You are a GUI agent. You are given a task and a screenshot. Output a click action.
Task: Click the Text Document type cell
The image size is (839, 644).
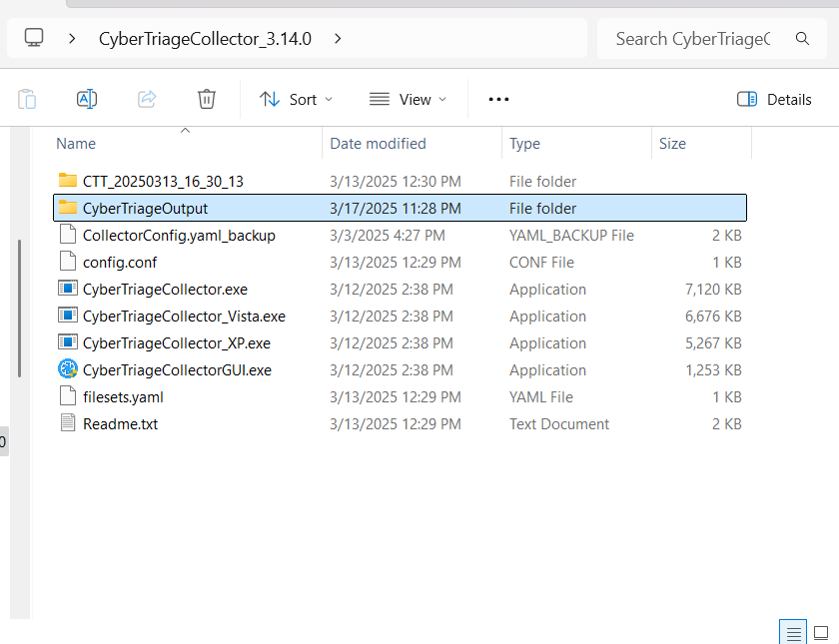559,424
